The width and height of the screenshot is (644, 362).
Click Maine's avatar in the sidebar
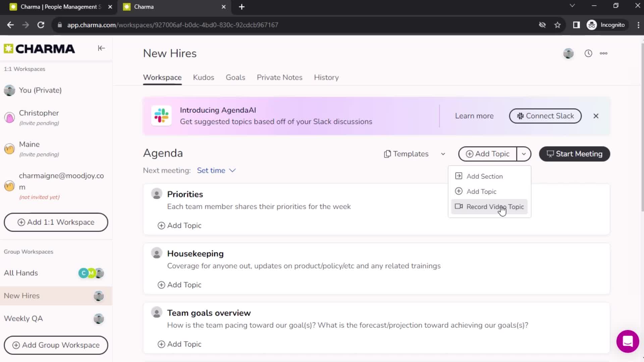point(9,149)
